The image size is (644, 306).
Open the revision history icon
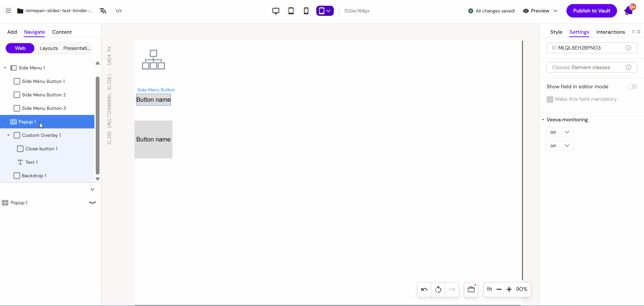coord(438,289)
